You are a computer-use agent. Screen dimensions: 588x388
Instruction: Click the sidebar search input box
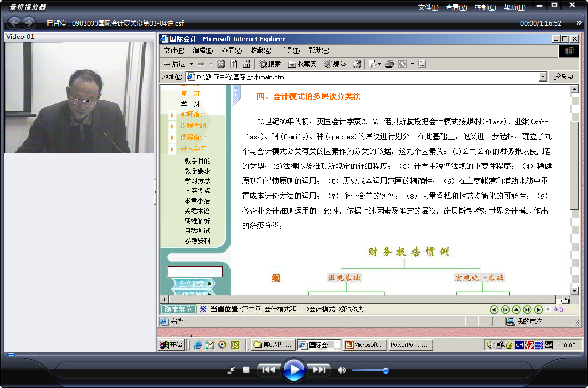195,271
